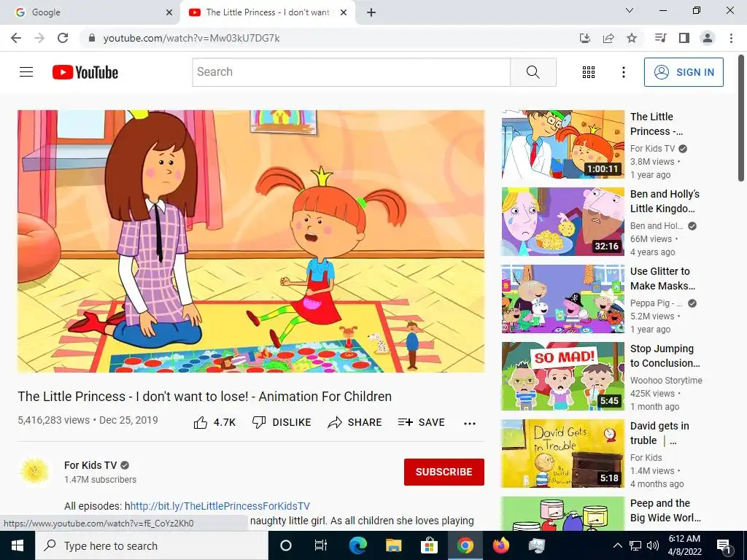Bookmark this page with the star
The width and height of the screenshot is (747, 560).
(x=632, y=38)
